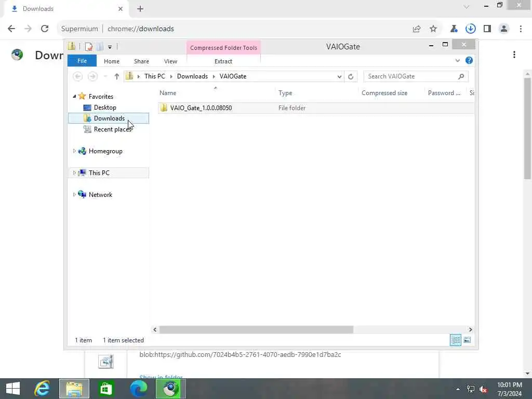Open the Share ribbon tab
The width and height of the screenshot is (532, 399).
point(141,61)
